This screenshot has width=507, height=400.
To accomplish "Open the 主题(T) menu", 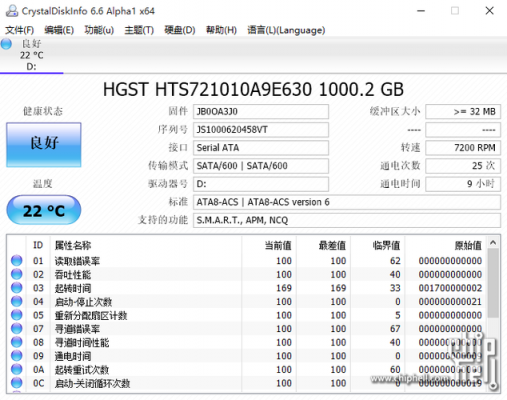I will [139, 30].
